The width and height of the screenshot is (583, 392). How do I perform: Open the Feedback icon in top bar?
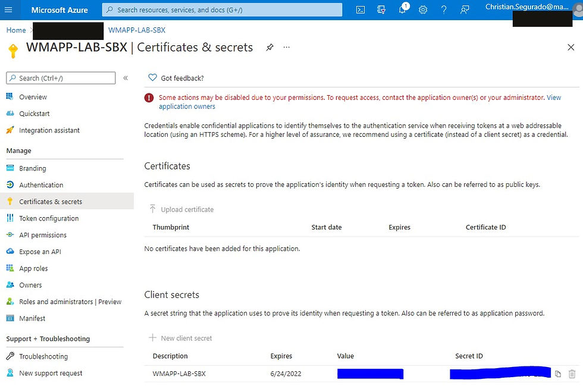pyautogui.click(x=465, y=10)
